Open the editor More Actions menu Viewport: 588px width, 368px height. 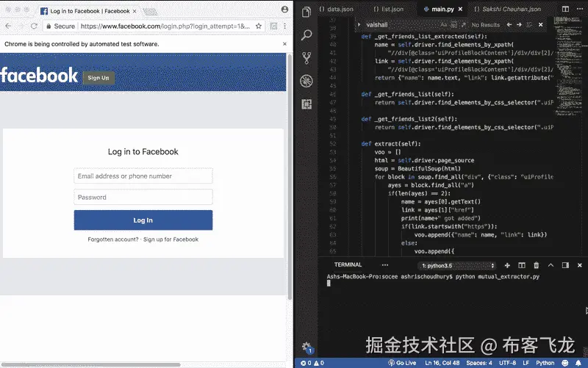[580, 9]
